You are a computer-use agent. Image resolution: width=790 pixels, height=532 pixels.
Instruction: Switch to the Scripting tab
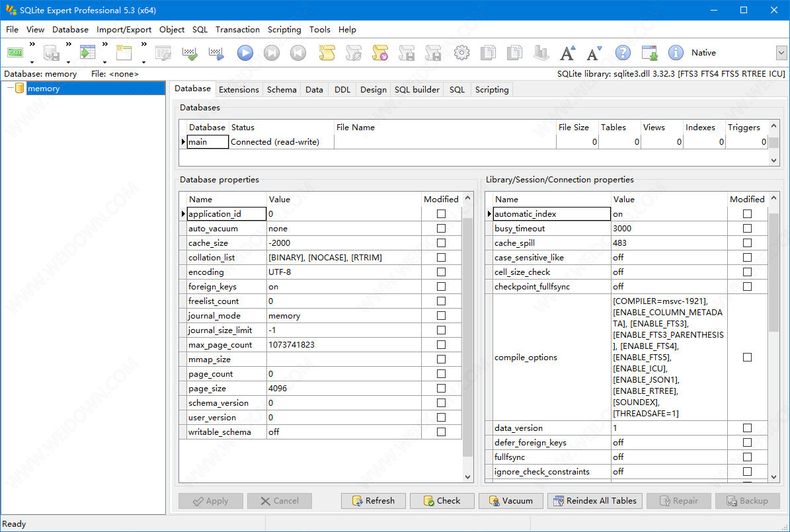pyautogui.click(x=492, y=90)
